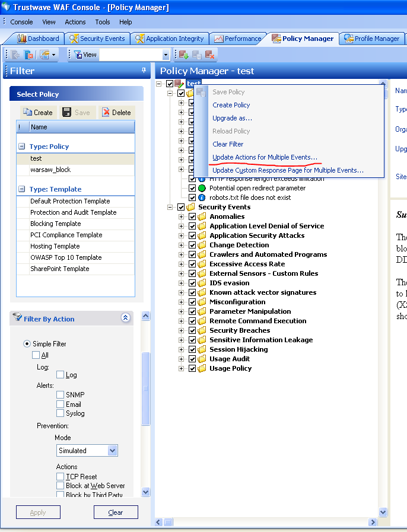Click the green Potential open redirect parameter icon
Image resolution: width=407 pixels, height=532 pixels.
pos(202,188)
